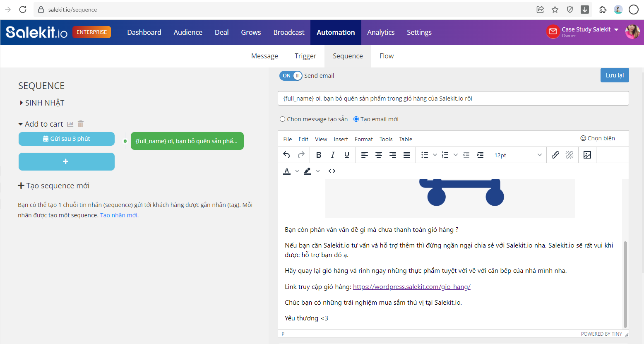The image size is (644, 344).
Task: Open Analytics in the top navigation
Action: [381, 32]
